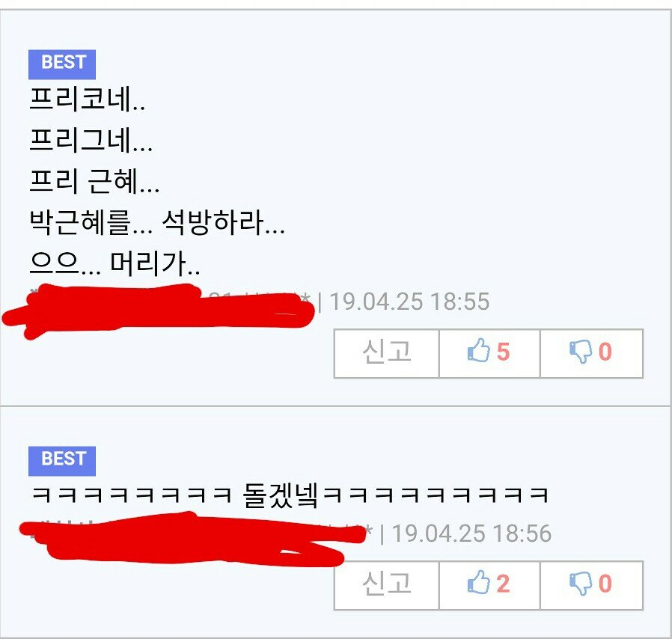
Task: Report the comment posted at 18:56
Action: (387, 585)
